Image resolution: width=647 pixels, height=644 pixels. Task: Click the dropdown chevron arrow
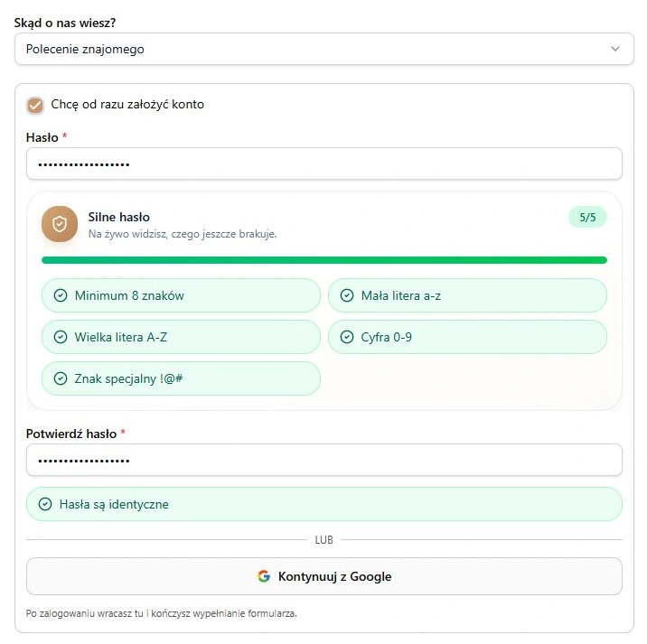coord(615,49)
